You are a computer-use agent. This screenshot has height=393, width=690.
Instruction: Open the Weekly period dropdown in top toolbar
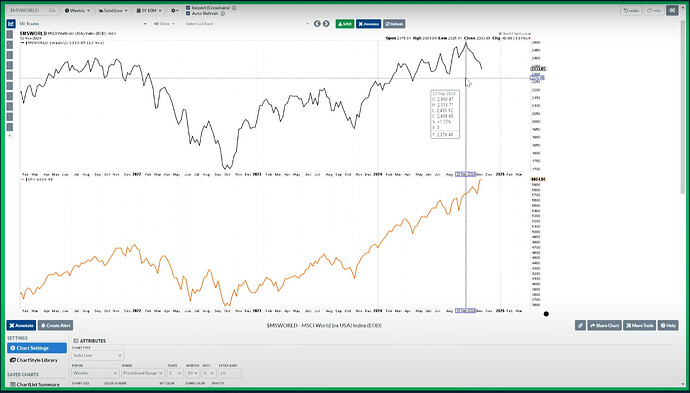point(77,10)
